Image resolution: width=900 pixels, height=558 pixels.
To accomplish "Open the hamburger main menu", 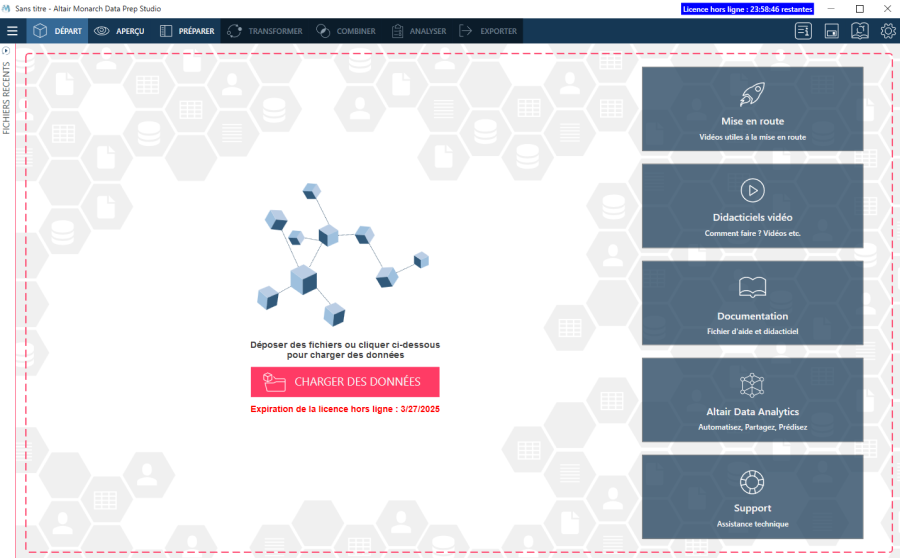I will point(12,31).
